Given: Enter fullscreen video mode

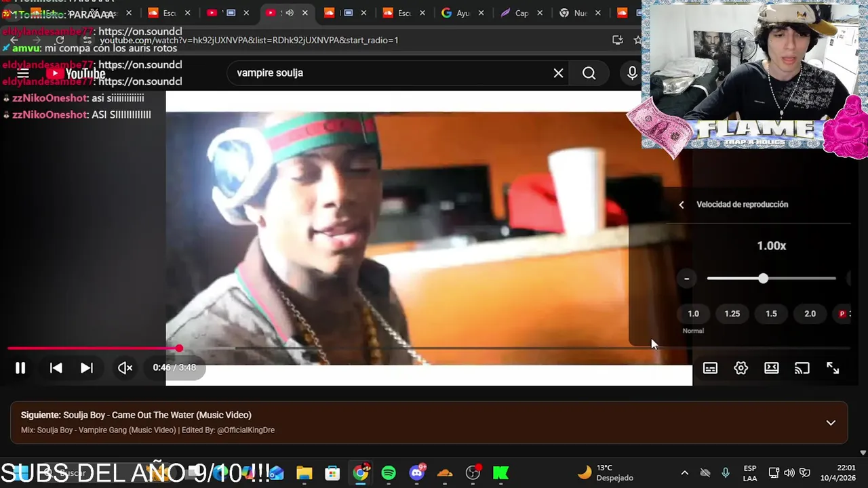Looking at the screenshot, I should [x=833, y=368].
